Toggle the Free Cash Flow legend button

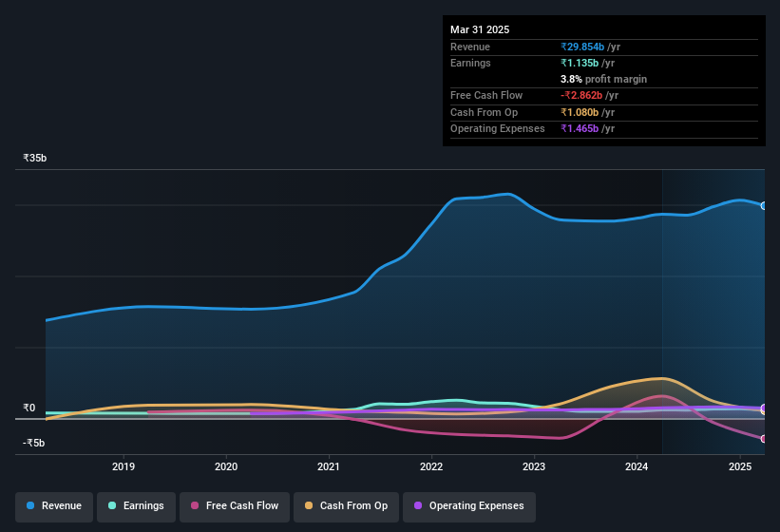pyautogui.click(x=235, y=506)
